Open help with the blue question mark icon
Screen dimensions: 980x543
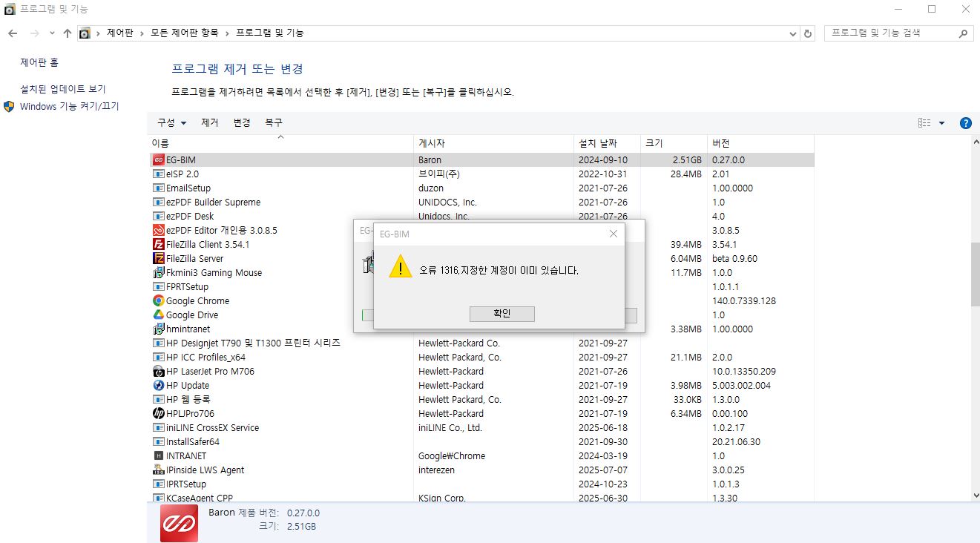tap(966, 123)
